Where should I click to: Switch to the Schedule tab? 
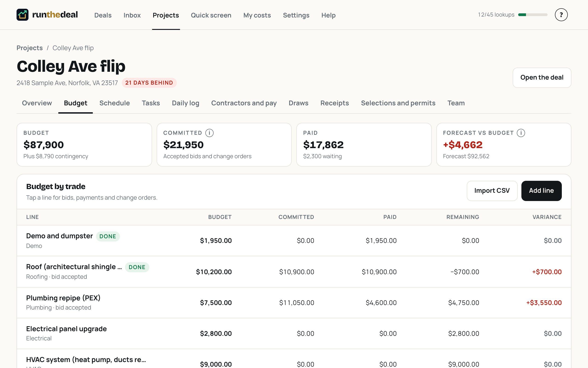click(114, 103)
